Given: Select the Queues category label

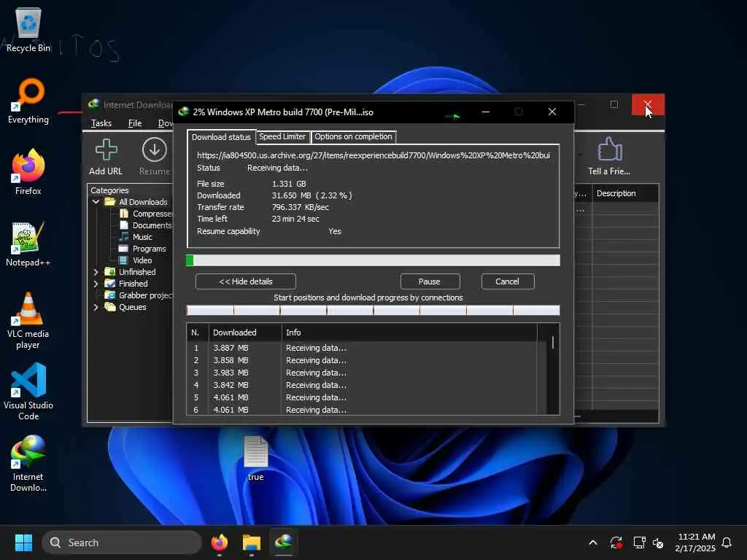Looking at the screenshot, I should 133,307.
